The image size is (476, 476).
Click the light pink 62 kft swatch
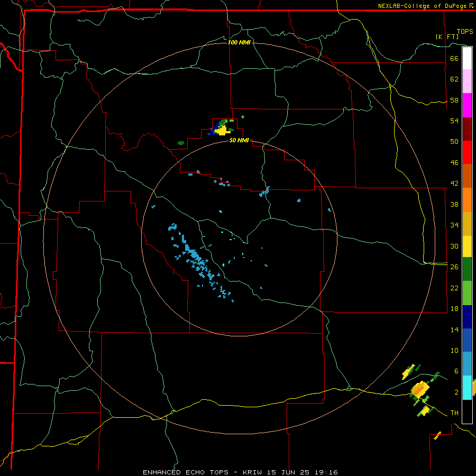467,81
